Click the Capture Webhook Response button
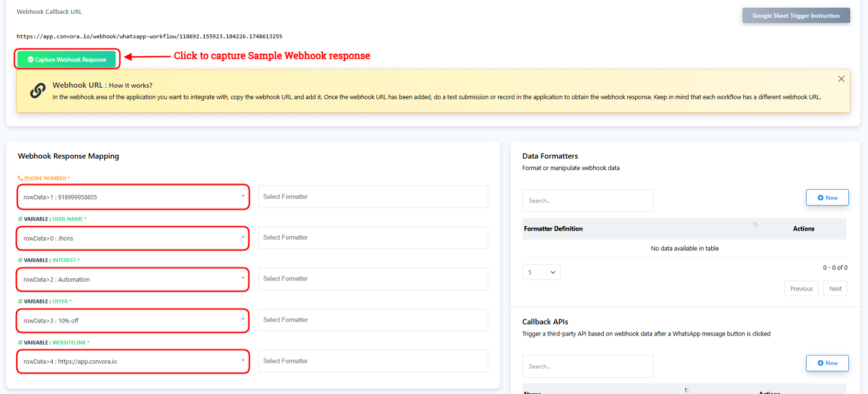 67,59
